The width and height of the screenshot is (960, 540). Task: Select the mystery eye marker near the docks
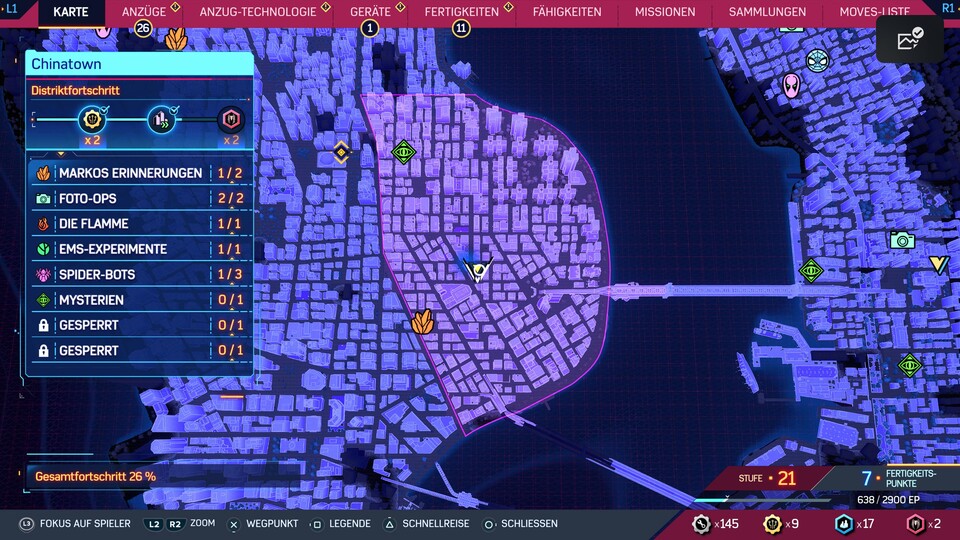coord(910,366)
